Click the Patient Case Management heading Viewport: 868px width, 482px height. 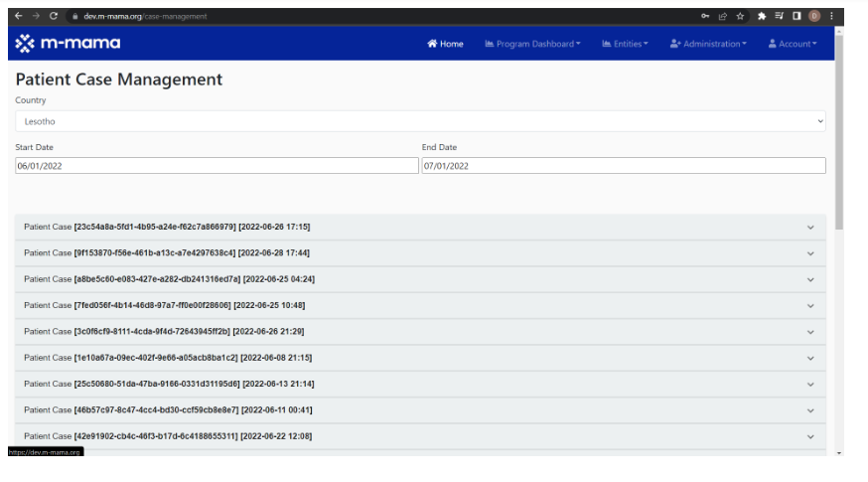click(x=119, y=80)
